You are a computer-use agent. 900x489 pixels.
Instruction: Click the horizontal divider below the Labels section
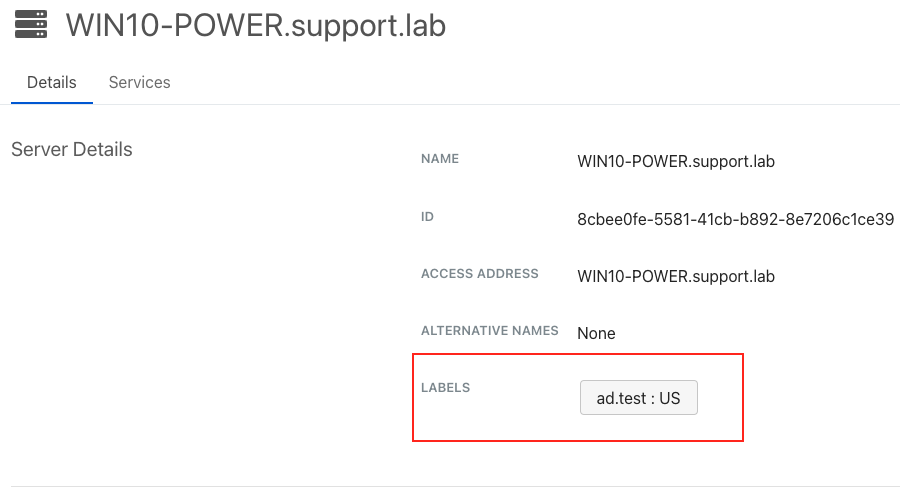tap(450, 486)
